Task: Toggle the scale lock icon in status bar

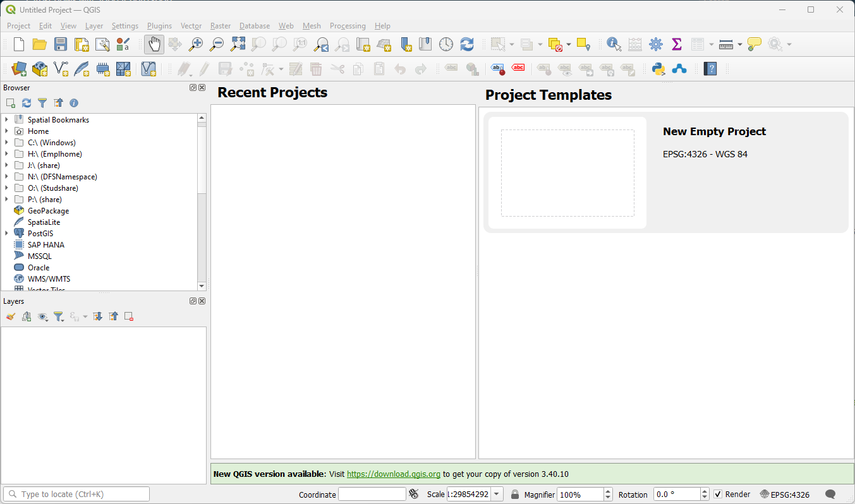Action: tap(515, 495)
